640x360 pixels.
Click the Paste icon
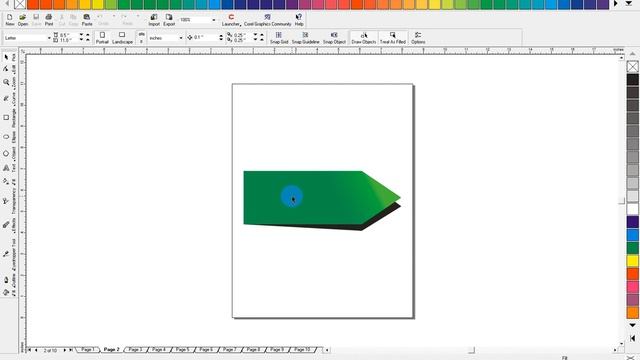(x=87, y=20)
